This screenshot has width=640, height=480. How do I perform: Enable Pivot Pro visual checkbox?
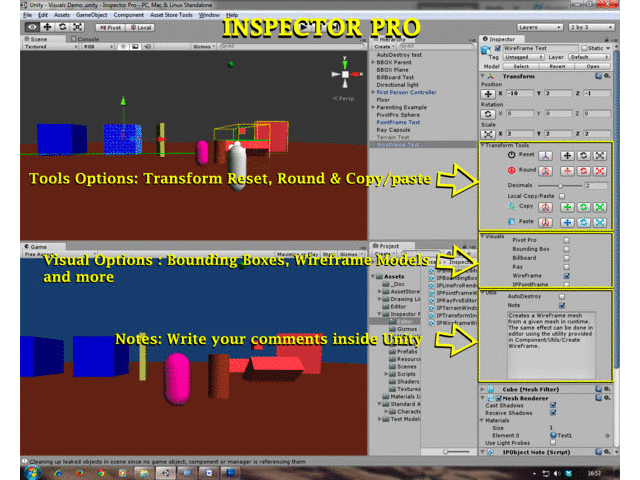567,240
